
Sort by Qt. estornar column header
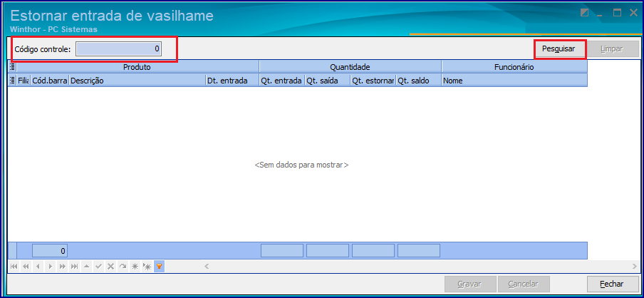pyautogui.click(x=373, y=81)
